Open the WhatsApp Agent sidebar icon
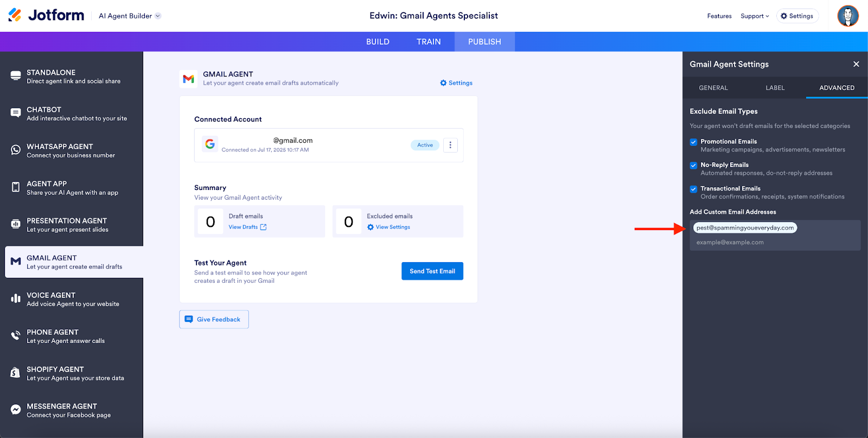This screenshot has width=868, height=438. [x=16, y=150]
